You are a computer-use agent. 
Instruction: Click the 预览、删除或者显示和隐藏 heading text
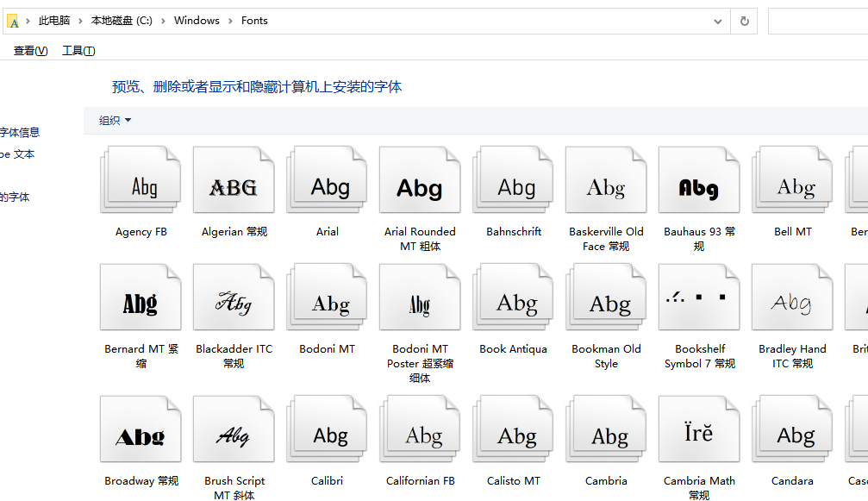[x=257, y=87]
